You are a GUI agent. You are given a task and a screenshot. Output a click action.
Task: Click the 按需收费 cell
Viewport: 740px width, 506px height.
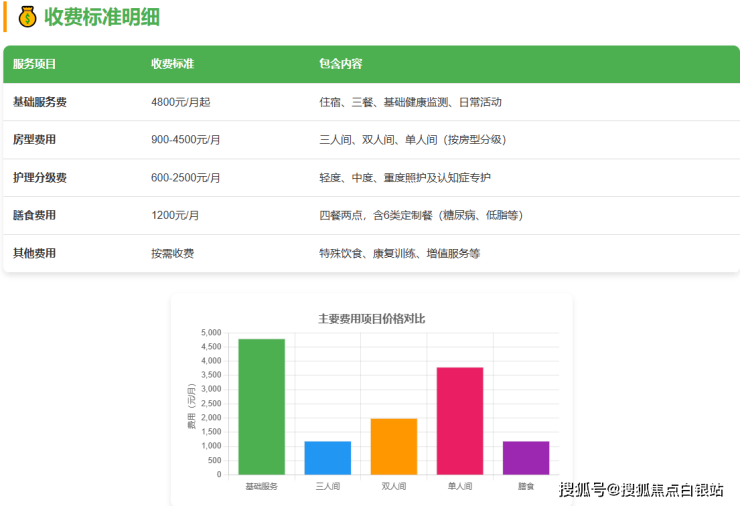[x=172, y=253]
